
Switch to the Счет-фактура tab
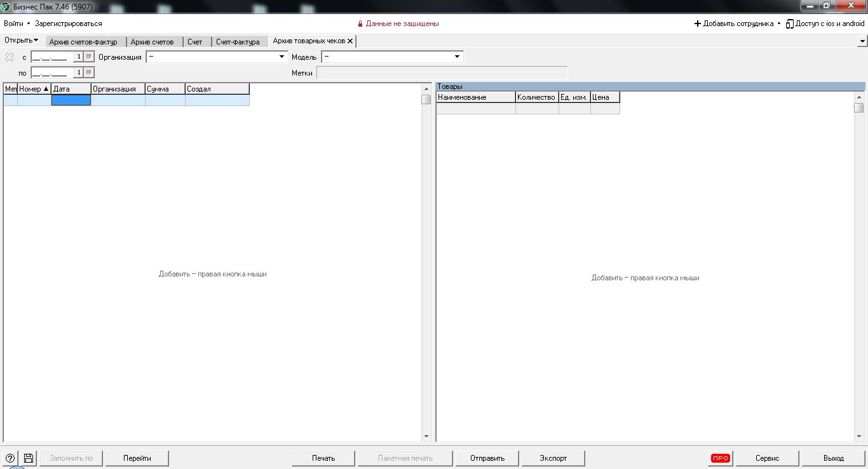[x=238, y=42]
